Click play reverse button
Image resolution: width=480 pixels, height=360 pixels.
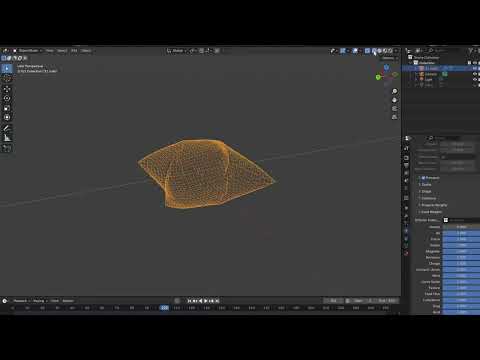tap(200, 301)
